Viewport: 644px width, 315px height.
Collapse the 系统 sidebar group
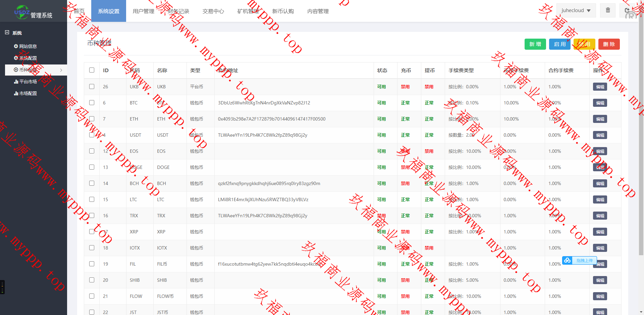[x=7, y=33]
